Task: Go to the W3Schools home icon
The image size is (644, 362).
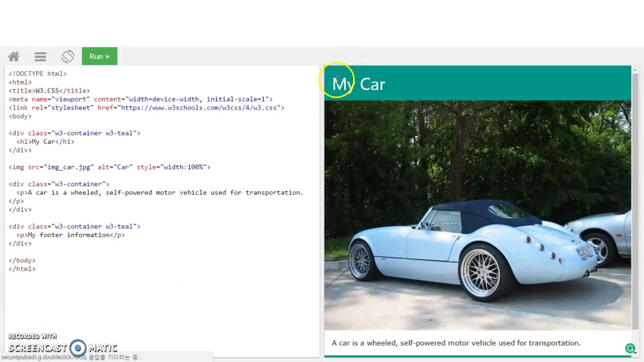Action: 14,56
